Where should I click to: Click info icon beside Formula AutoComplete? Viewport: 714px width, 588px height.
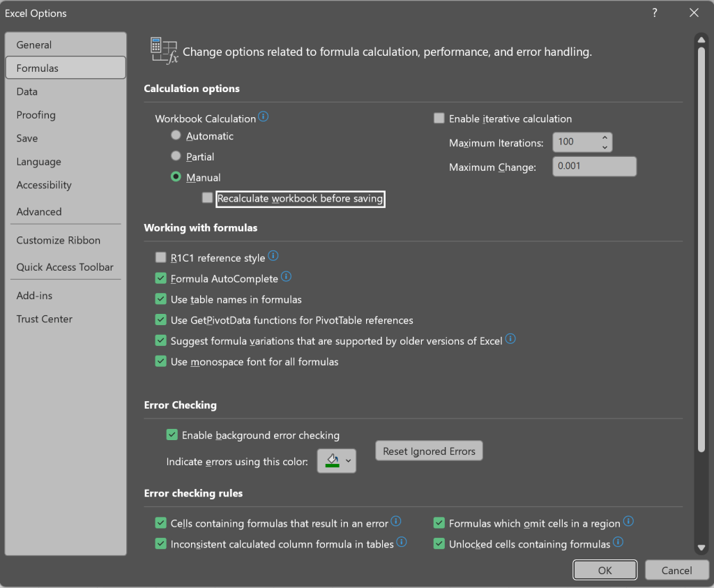pos(286,276)
